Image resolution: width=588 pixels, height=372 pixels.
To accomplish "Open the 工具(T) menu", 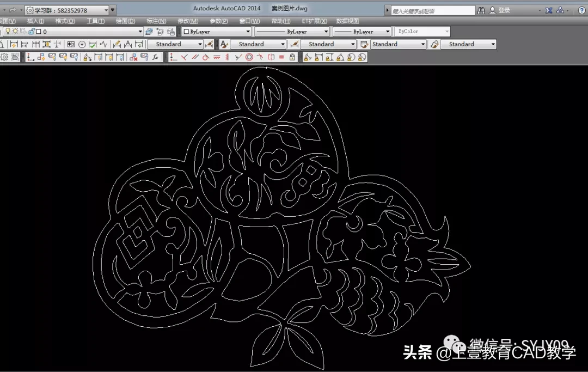I will tap(96, 21).
